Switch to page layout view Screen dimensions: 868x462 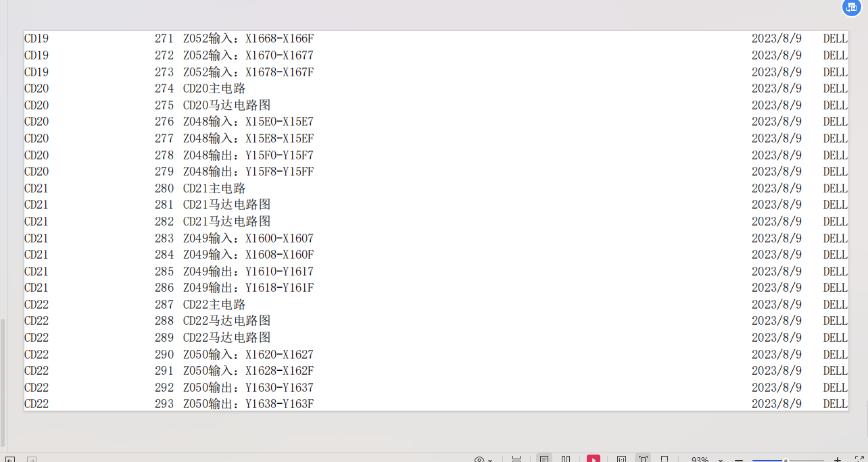coord(544,459)
